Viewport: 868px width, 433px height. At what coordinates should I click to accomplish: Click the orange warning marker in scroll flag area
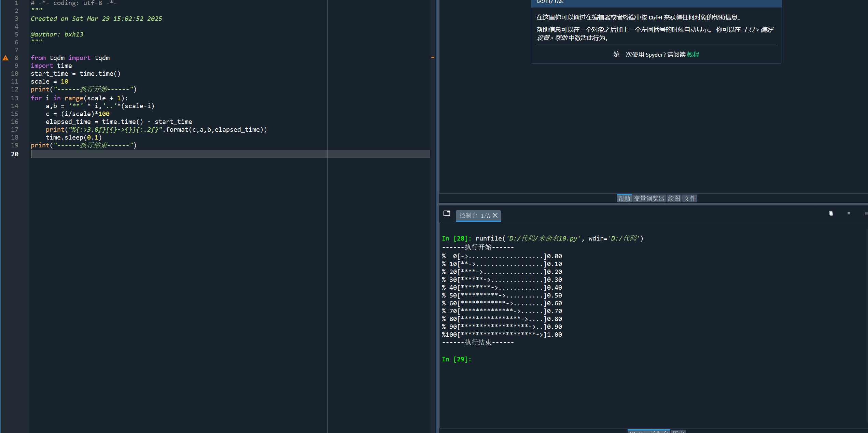[433, 58]
